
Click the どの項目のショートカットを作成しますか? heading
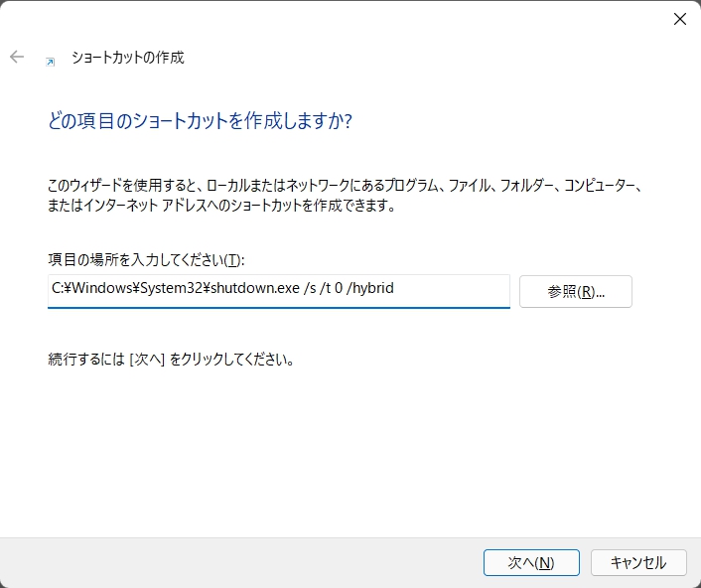tap(201, 121)
